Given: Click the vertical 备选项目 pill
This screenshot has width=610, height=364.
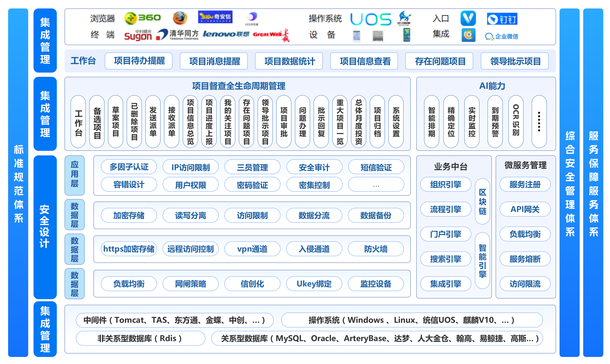Looking at the screenshot, I should tap(97, 122).
